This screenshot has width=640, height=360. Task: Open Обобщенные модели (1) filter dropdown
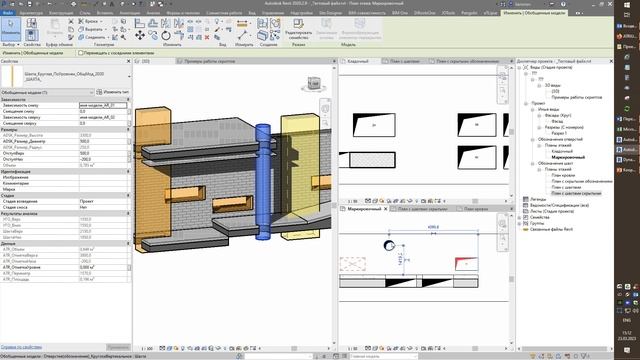[47, 92]
